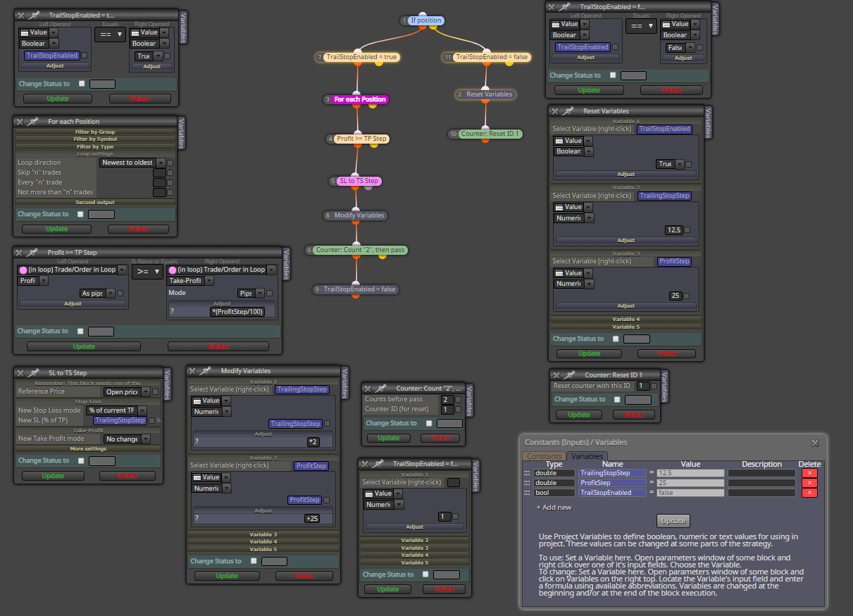Toggle Change Status checkbox in Profit >= TP Step
Image resolution: width=853 pixels, height=616 pixels.
(80, 331)
